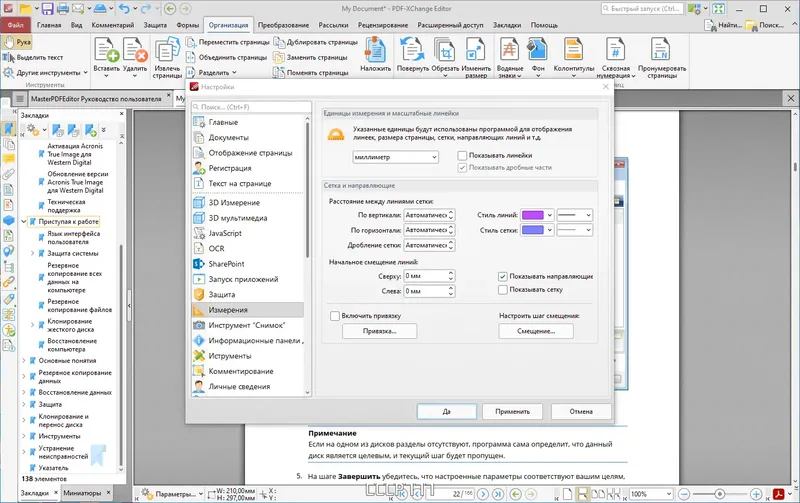Click the Обрезать (Crop) icon

click(445, 51)
